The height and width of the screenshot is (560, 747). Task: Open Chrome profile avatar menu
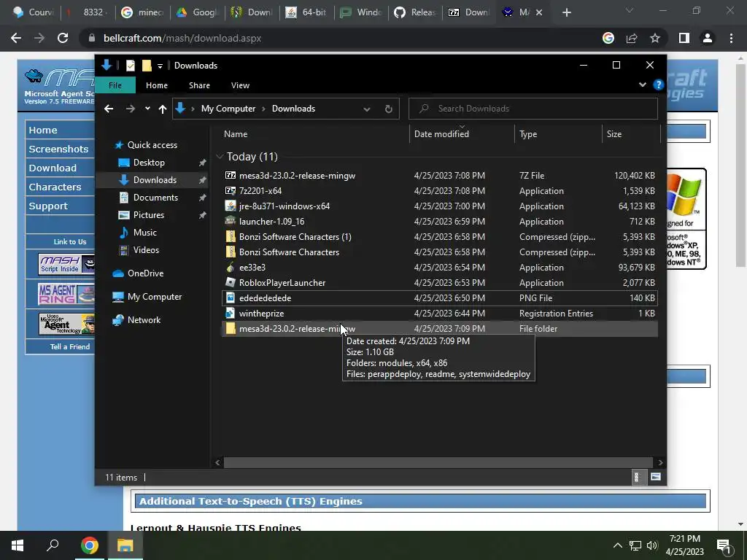click(708, 38)
